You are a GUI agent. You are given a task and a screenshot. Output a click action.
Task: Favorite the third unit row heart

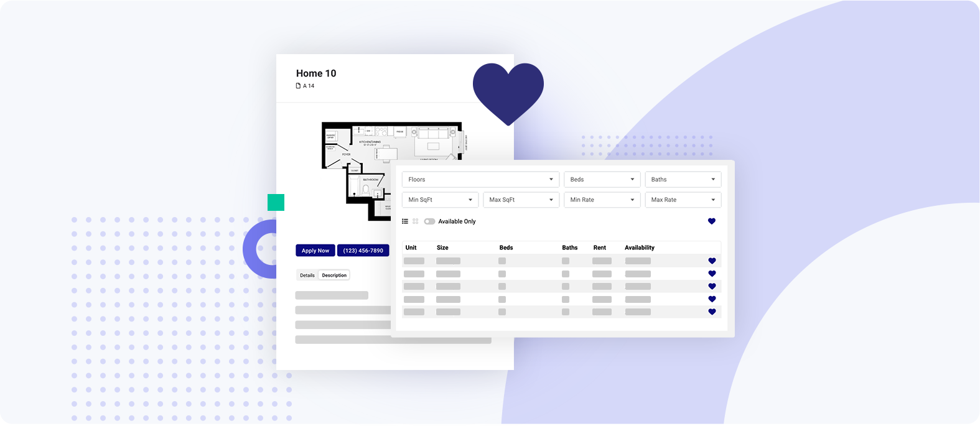pyautogui.click(x=712, y=287)
